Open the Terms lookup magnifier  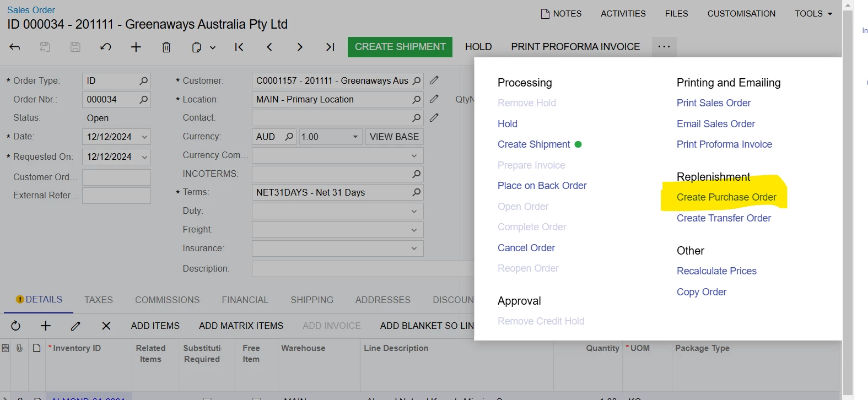pyautogui.click(x=417, y=192)
